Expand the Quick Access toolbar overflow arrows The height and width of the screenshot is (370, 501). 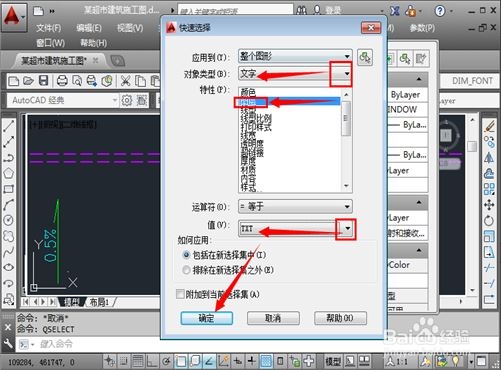pos(52,11)
